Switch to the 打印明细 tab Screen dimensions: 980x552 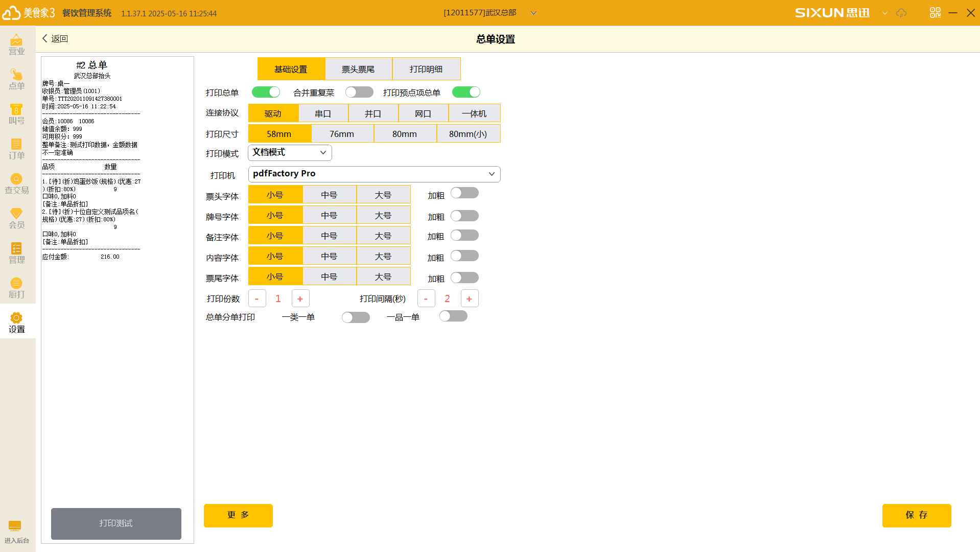[426, 69]
